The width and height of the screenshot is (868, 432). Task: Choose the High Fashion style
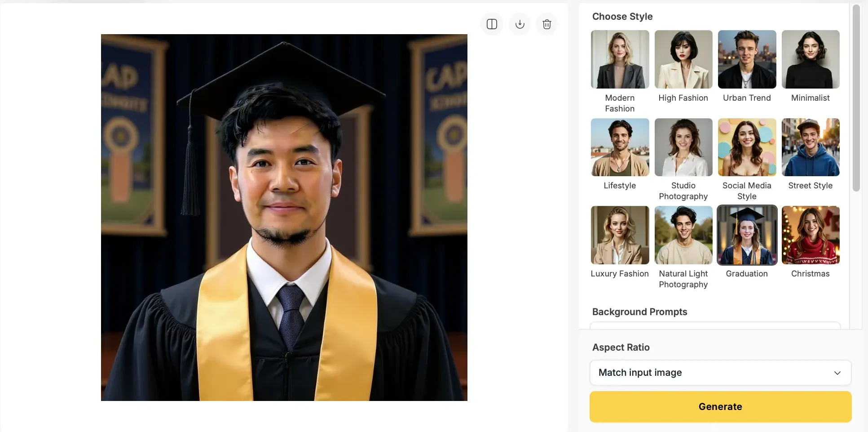(683, 59)
